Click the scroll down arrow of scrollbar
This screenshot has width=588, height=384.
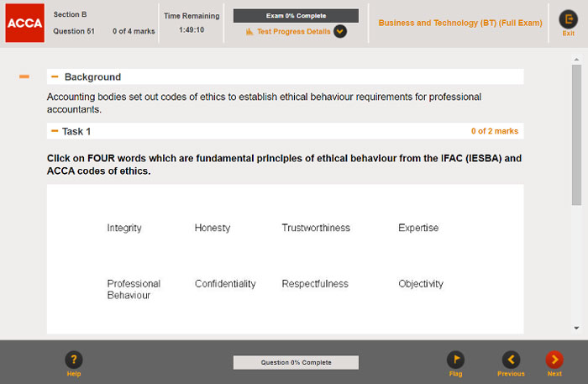point(575,328)
